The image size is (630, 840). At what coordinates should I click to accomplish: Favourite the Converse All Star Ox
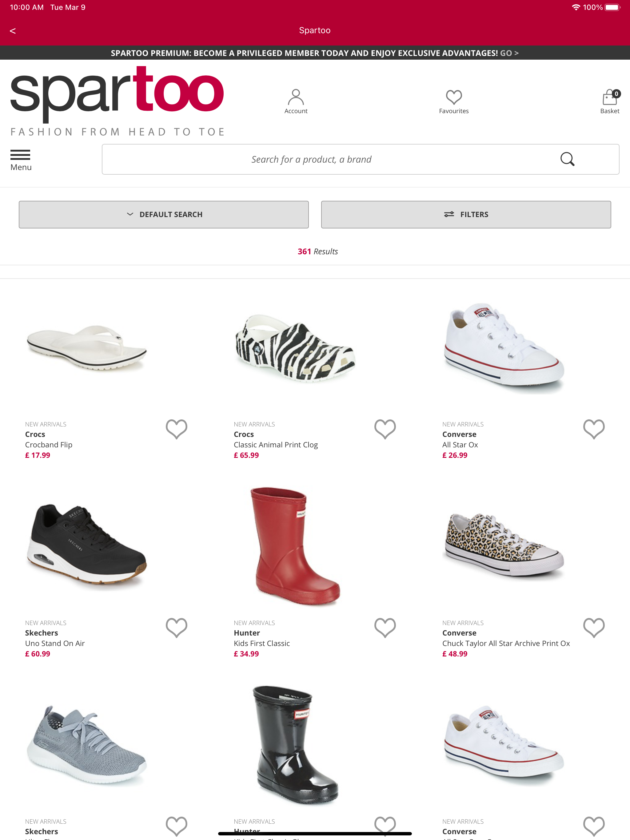pyautogui.click(x=593, y=429)
